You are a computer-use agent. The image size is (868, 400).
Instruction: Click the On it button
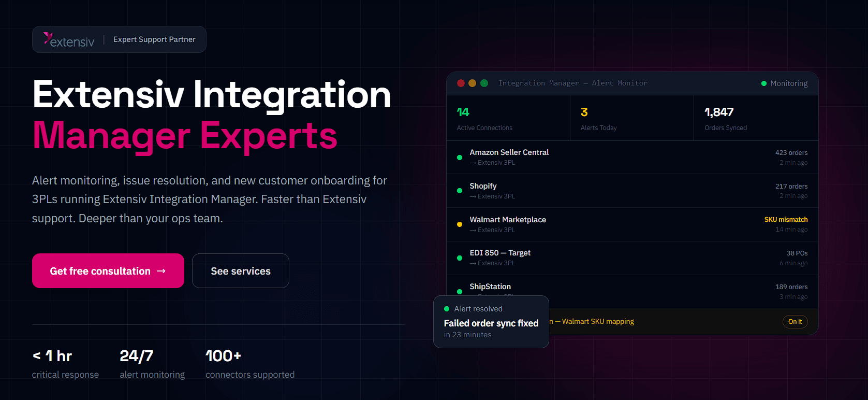coord(795,322)
